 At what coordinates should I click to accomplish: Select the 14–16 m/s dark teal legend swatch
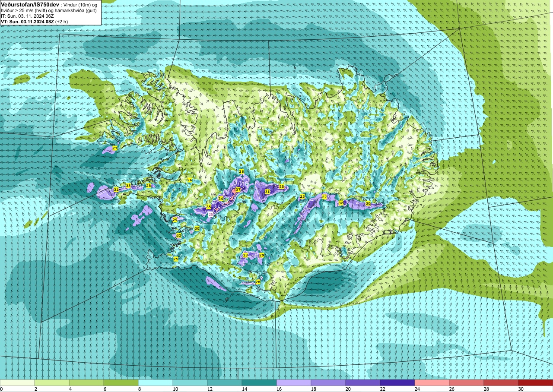(x=259, y=383)
